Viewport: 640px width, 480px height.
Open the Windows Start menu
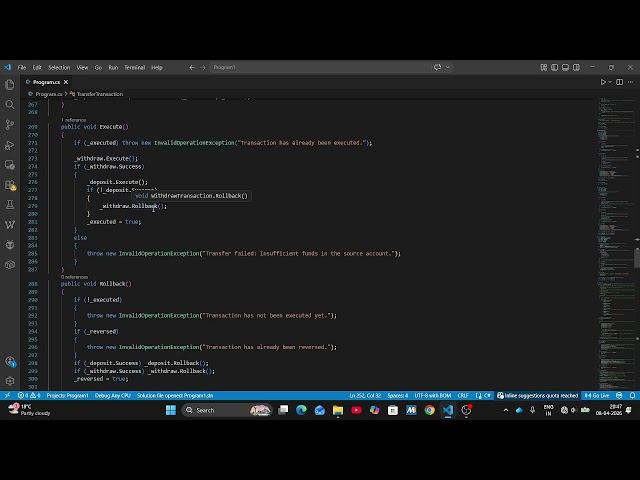pyautogui.click(x=171, y=410)
